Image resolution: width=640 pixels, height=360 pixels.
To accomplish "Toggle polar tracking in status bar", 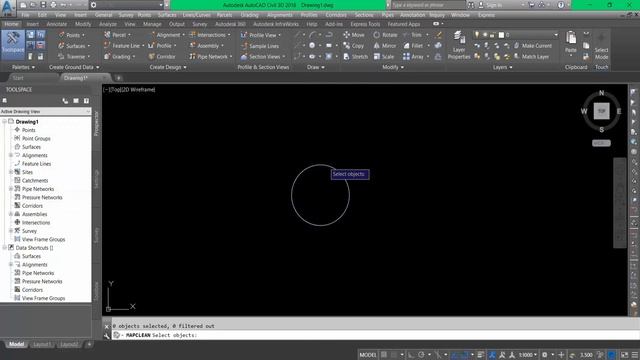I will [x=421, y=355].
